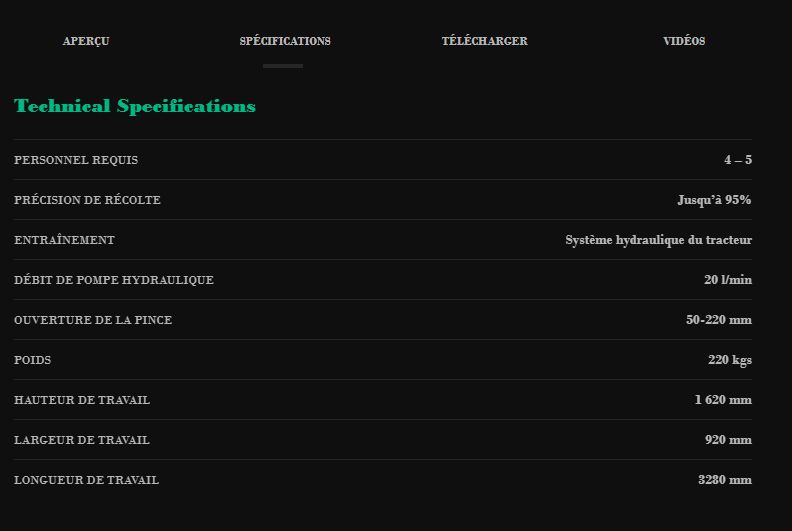Go to the VIDÉOS tab
792x531 pixels.
pos(684,41)
